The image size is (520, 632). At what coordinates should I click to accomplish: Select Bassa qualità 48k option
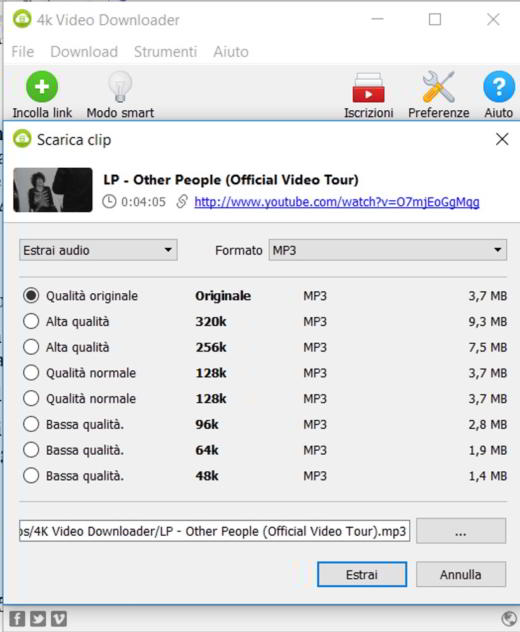click(31, 476)
